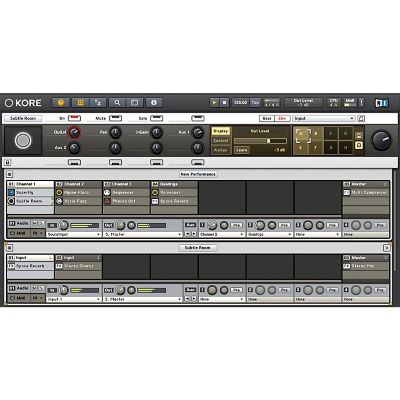Click the tree structure view icon
This screenshot has height=400, width=400.
(x=98, y=103)
